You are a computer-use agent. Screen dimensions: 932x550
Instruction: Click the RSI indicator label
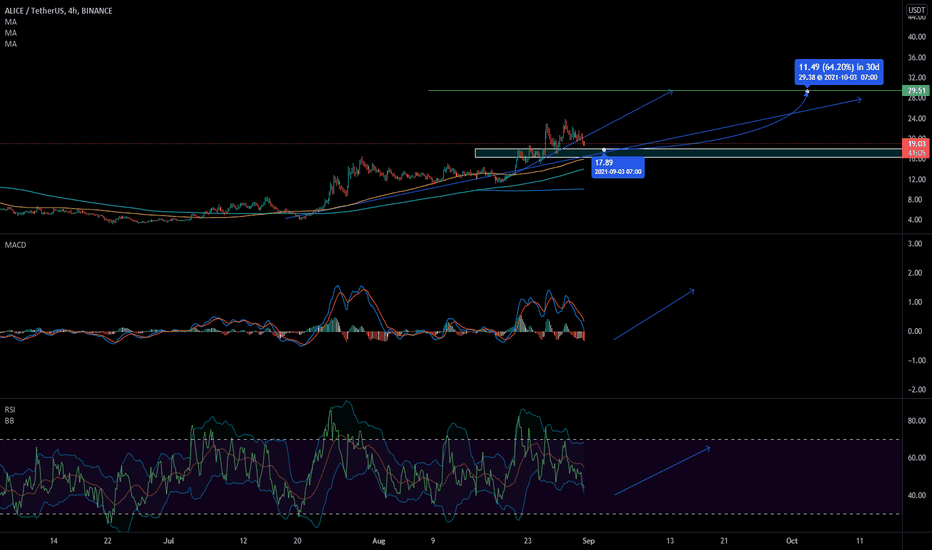coord(10,410)
